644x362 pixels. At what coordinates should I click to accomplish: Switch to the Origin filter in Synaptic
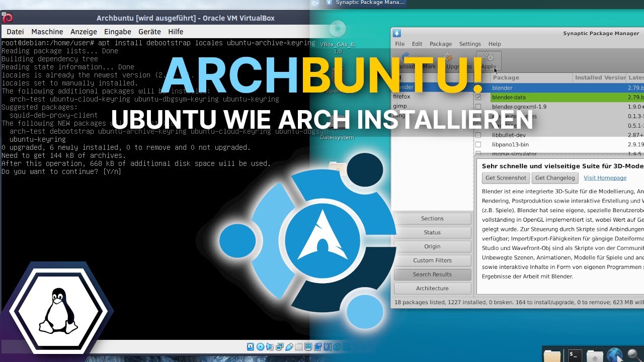pyautogui.click(x=432, y=246)
